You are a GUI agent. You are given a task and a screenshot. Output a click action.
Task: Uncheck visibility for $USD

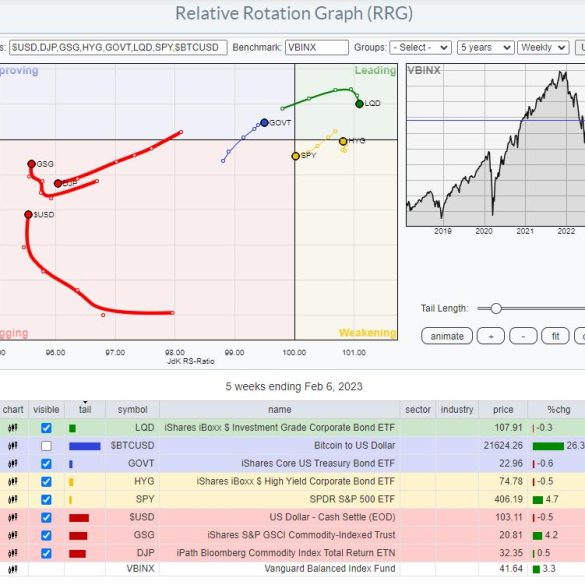46,517
